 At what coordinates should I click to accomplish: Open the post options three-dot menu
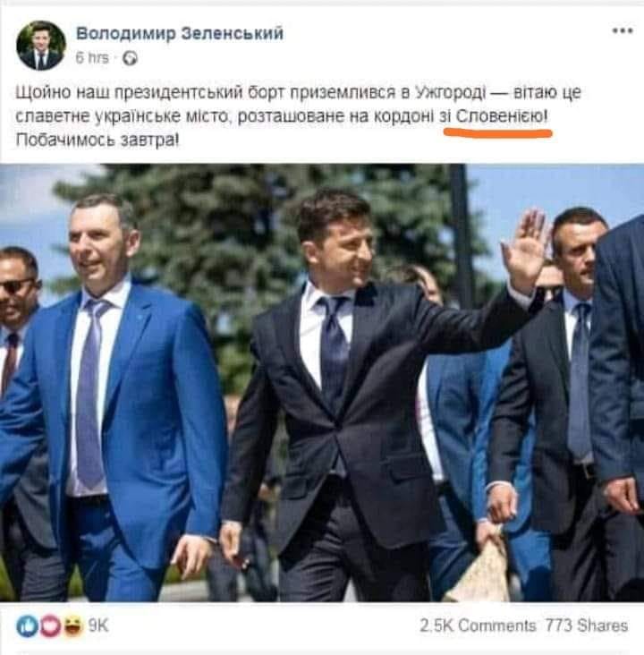coord(623,31)
